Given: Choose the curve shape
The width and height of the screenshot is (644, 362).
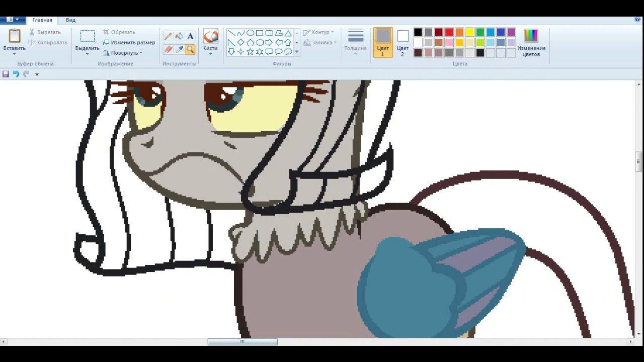Looking at the screenshot, I should 240,33.
